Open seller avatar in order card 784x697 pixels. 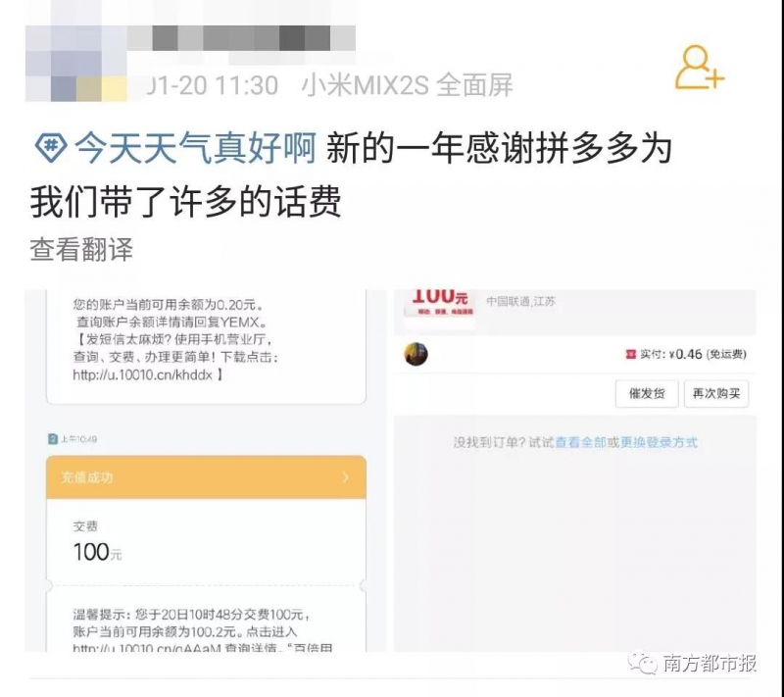(x=416, y=354)
